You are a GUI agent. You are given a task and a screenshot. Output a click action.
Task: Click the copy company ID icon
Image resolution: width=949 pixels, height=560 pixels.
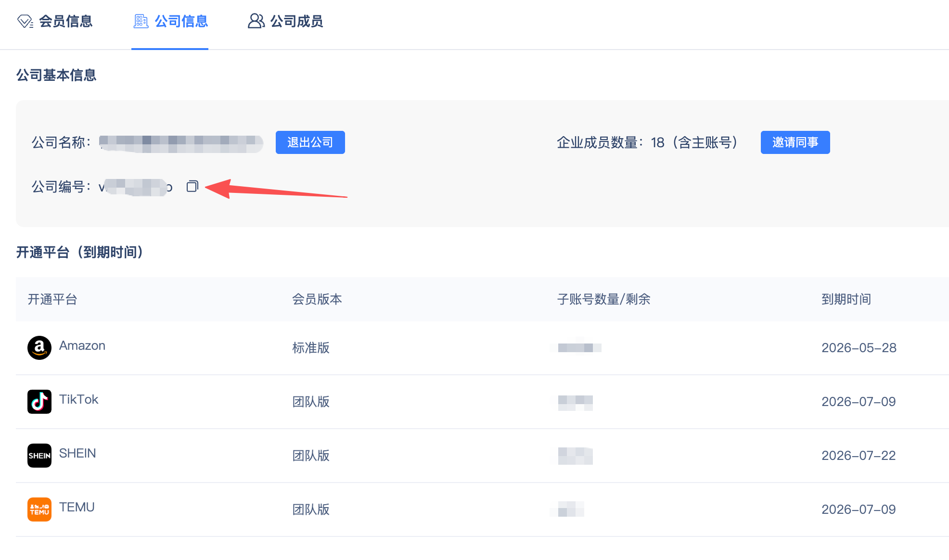click(192, 186)
